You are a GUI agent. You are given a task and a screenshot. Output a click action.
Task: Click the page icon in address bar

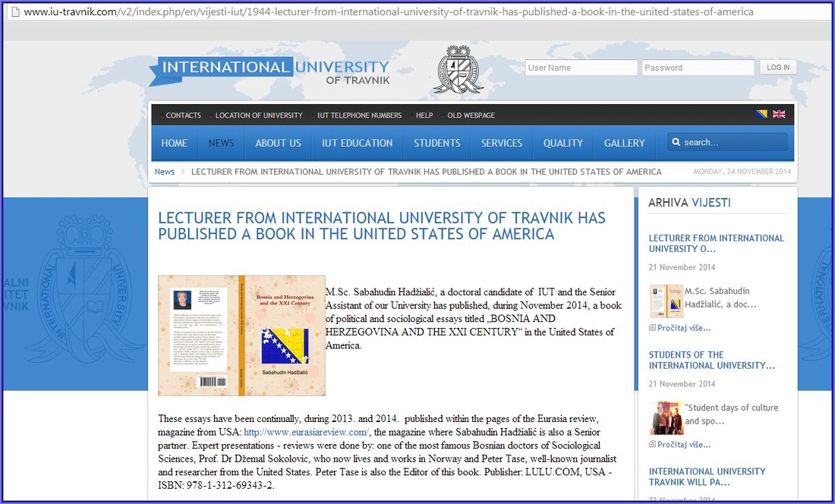pyautogui.click(x=14, y=11)
